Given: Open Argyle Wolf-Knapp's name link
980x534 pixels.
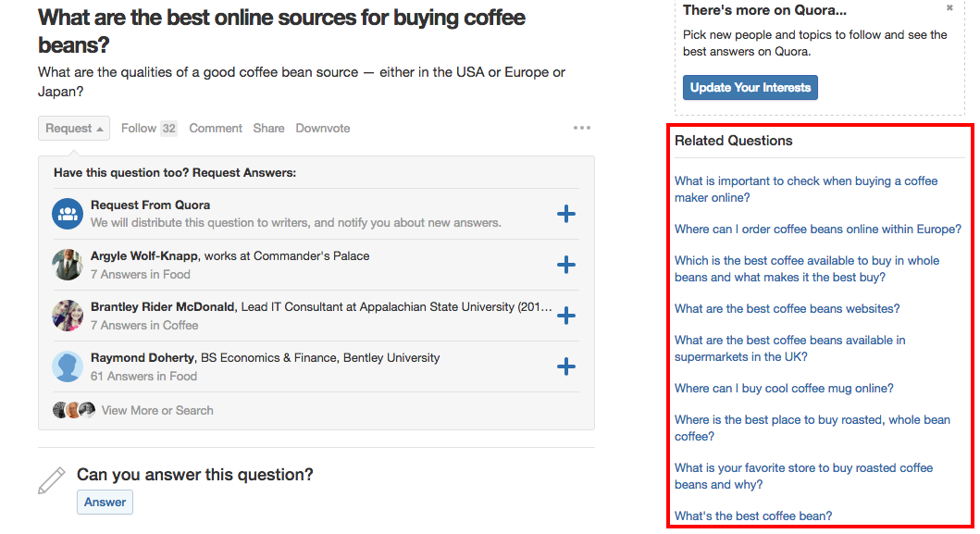Looking at the screenshot, I should click(144, 255).
